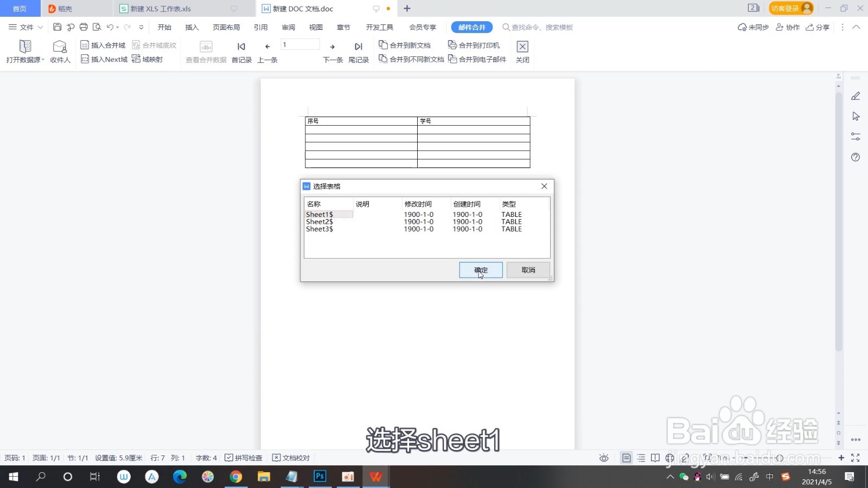Click the help question-mark icon in sidebar
Image resolution: width=868 pixels, height=488 pixels.
tap(856, 157)
